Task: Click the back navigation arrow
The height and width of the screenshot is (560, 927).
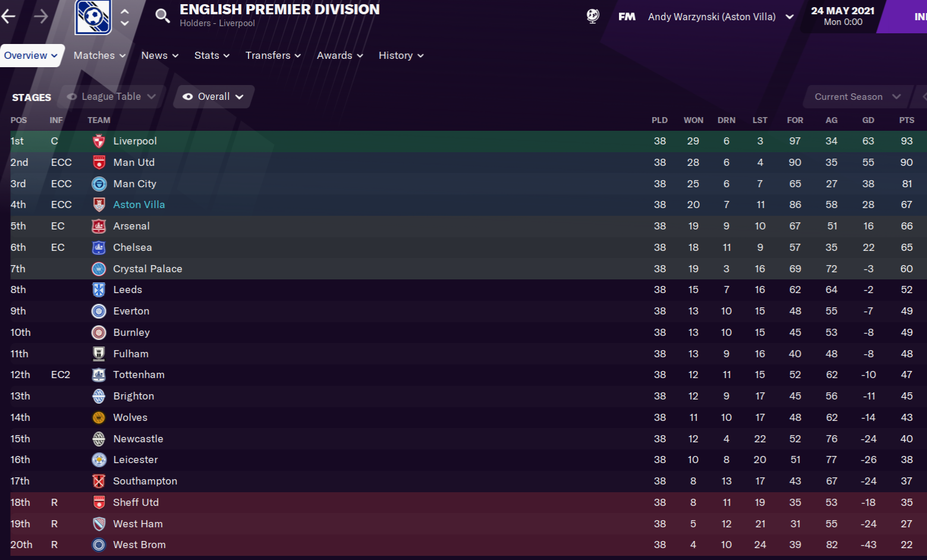Action: pyautogui.click(x=8, y=17)
